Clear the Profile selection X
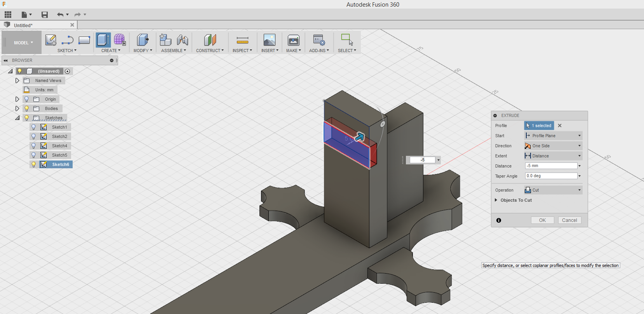The width and height of the screenshot is (644, 314). [x=560, y=126]
